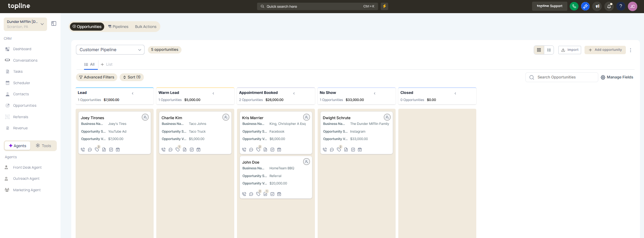Open the JC user avatar menu
644x238 pixels.
coord(633,6)
